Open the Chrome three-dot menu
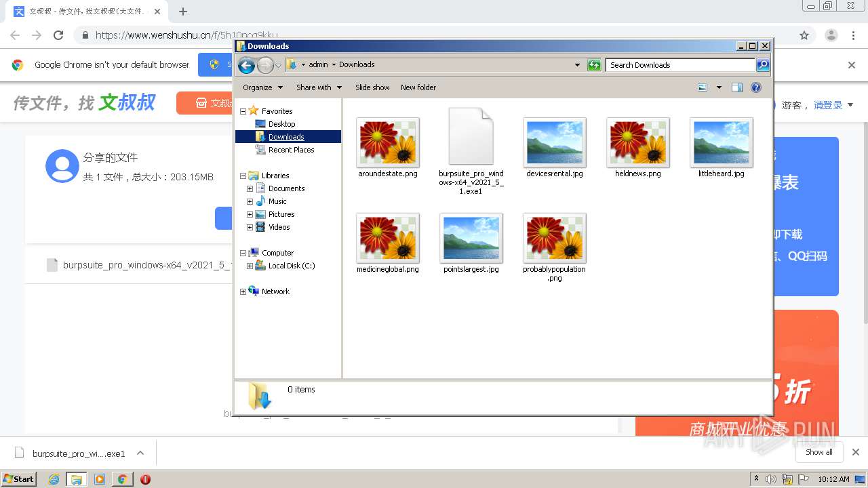The image size is (868, 488). (x=853, y=35)
